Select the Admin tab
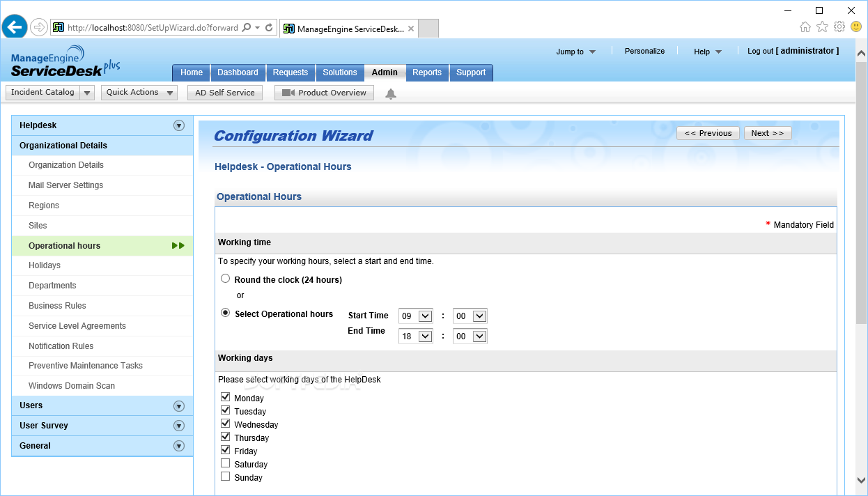 click(385, 72)
